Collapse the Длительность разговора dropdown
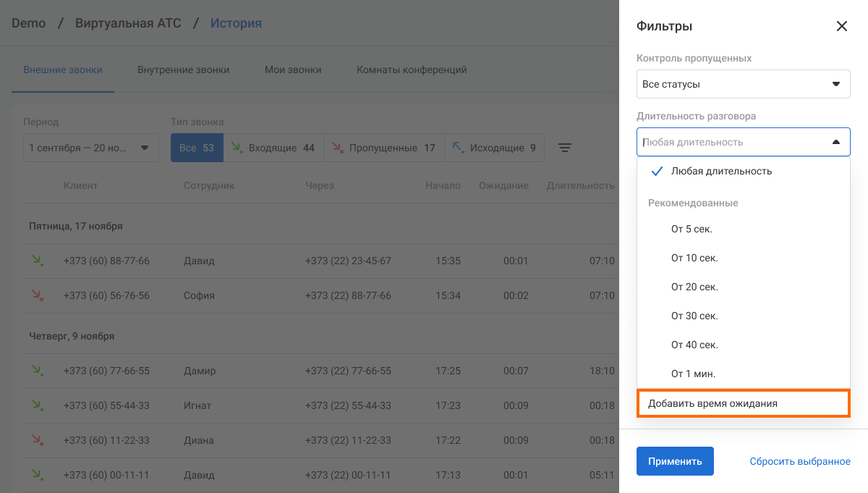This screenshot has width=868, height=493. pos(835,142)
